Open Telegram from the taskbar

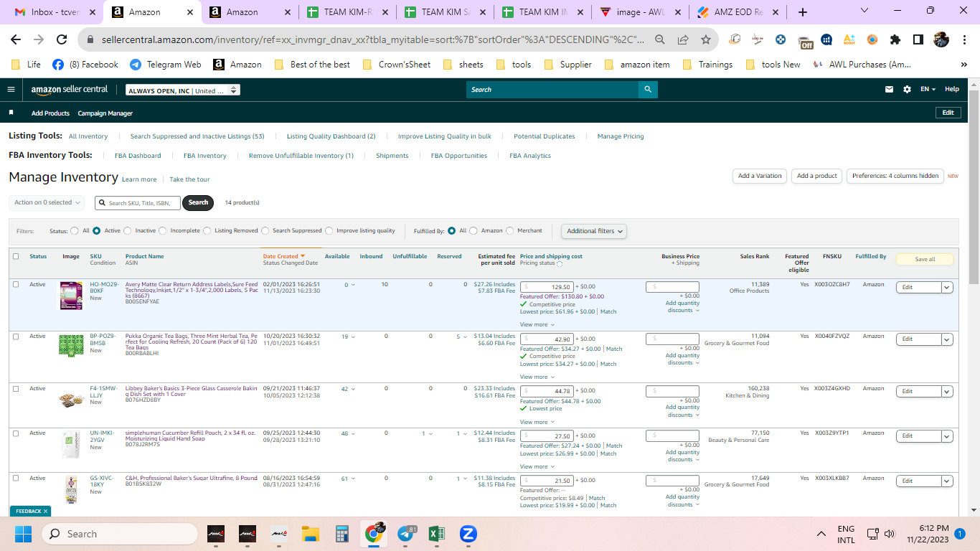point(406,534)
